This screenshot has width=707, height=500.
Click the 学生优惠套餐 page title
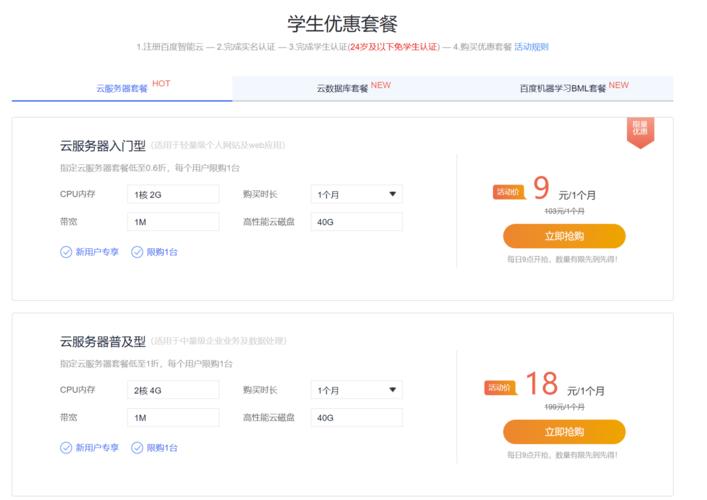(342, 24)
